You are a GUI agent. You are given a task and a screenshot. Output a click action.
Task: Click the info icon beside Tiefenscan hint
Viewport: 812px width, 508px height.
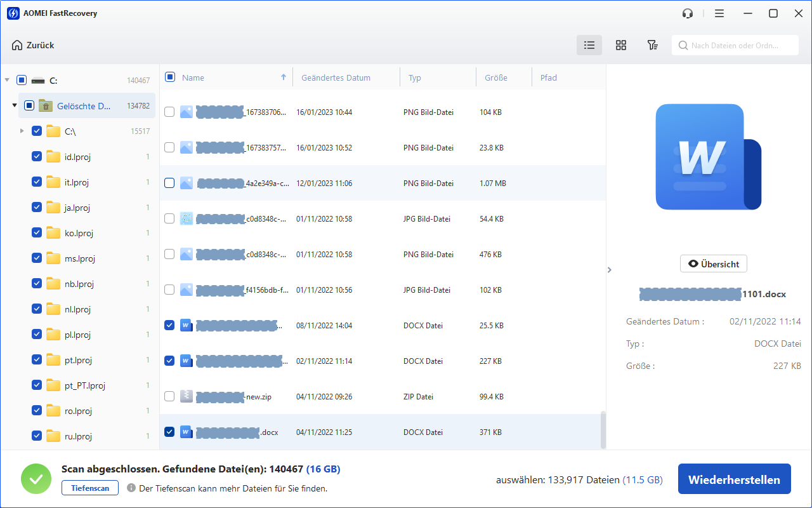tap(131, 488)
